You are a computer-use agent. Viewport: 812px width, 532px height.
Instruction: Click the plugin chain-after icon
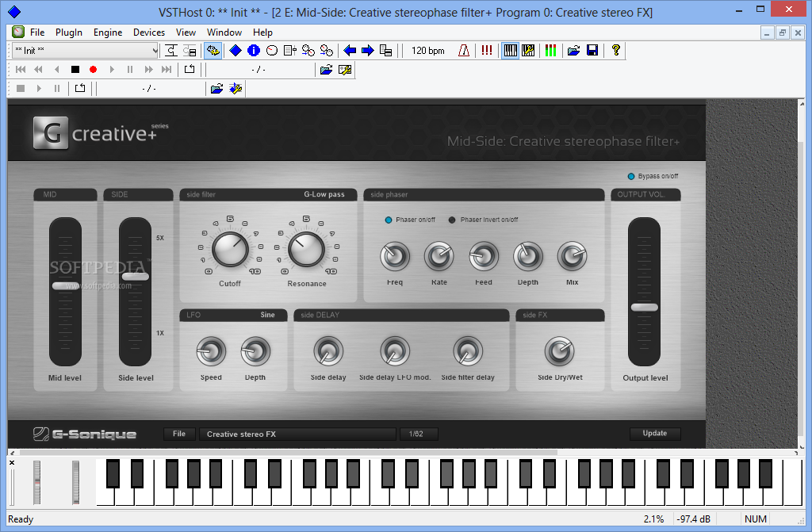pos(190,50)
